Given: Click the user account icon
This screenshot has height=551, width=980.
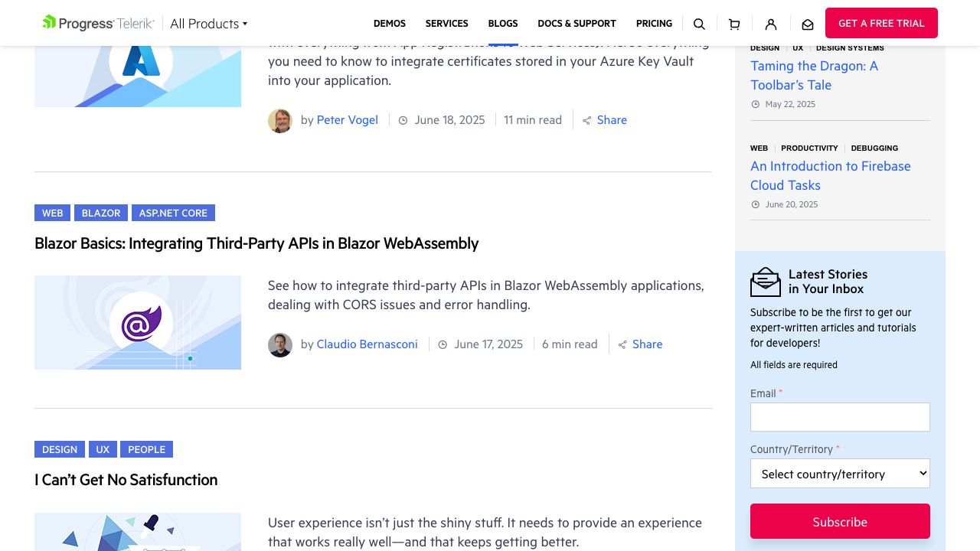Looking at the screenshot, I should 771,24.
